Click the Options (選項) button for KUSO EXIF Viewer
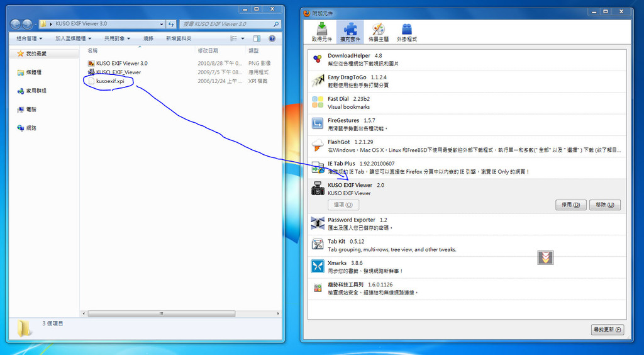This screenshot has width=644, height=355. (x=343, y=205)
